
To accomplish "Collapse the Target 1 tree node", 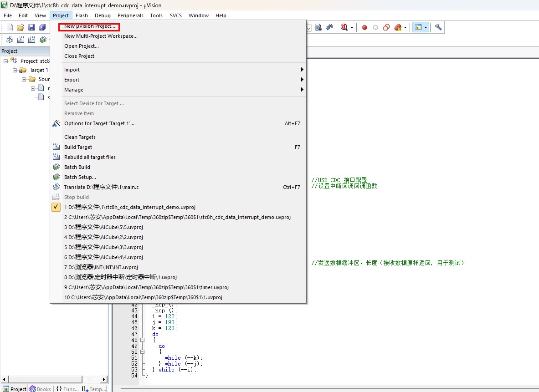I will pyautogui.click(x=15, y=70).
